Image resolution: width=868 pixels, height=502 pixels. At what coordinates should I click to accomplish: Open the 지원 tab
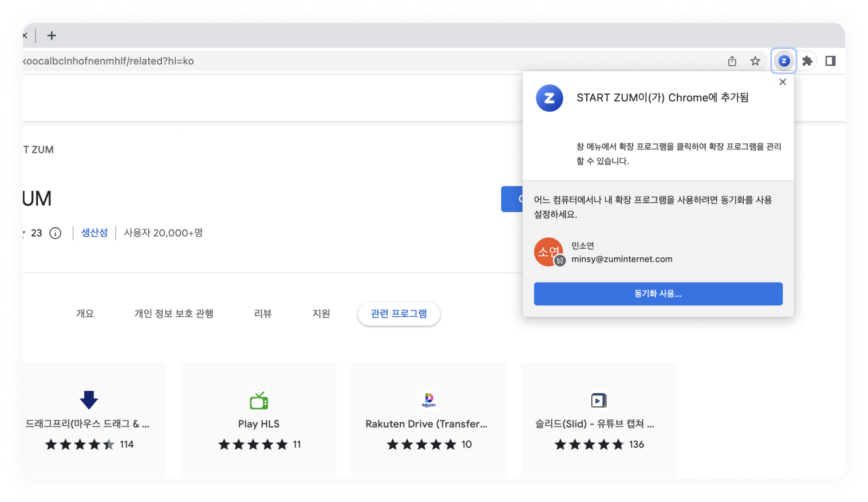point(321,313)
